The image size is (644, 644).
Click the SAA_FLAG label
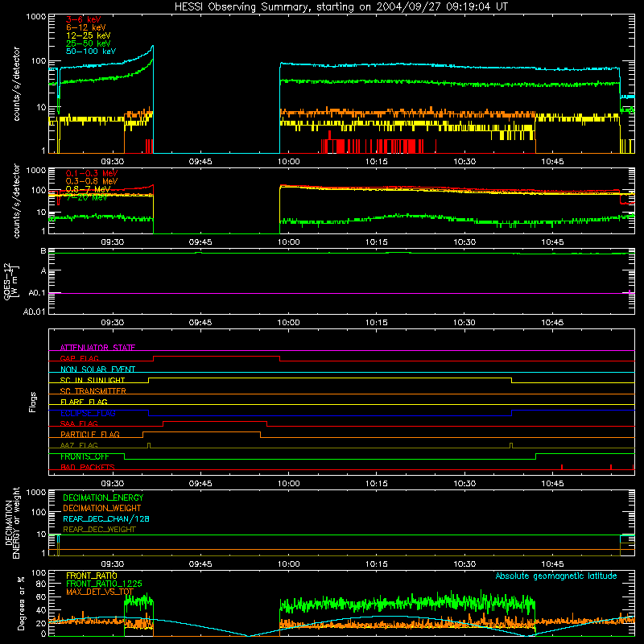[x=79, y=423]
